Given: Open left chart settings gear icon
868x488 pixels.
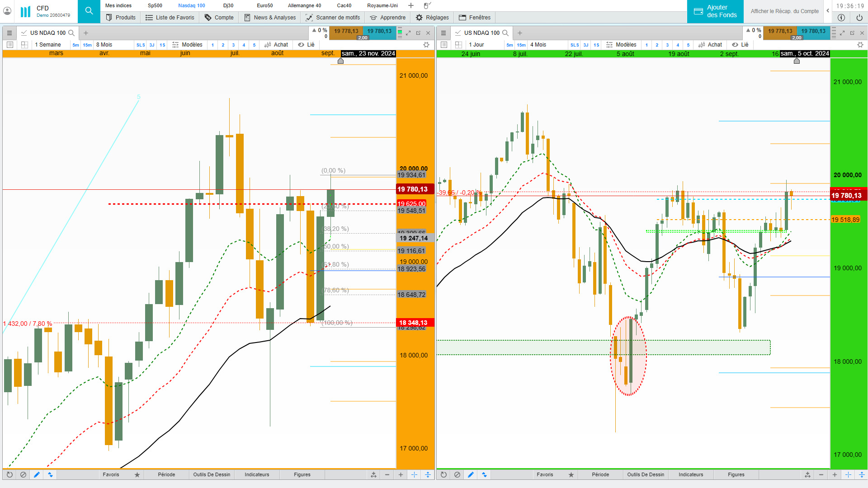Looking at the screenshot, I should click(x=426, y=45).
